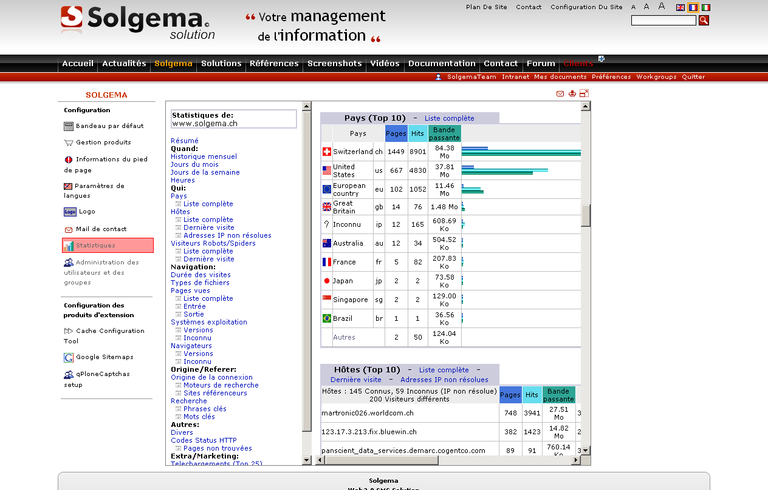Image resolution: width=768 pixels, height=490 pixels.
Task: Open Historique mensuel statistics link
Action: point(204,157)
